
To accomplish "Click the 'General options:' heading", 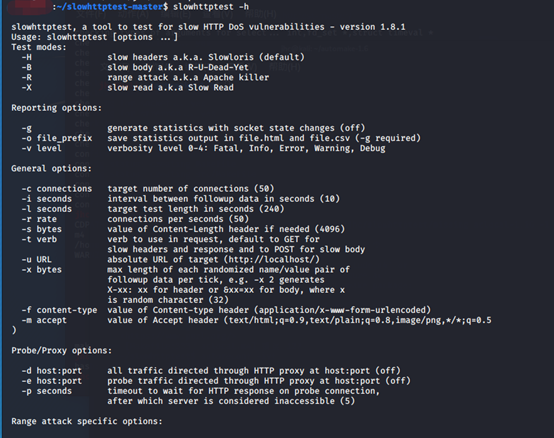I will (51, 168).
